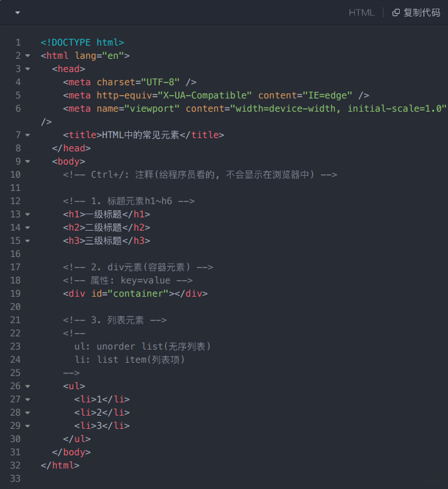Fold the second li item line 28

point(28,412)
